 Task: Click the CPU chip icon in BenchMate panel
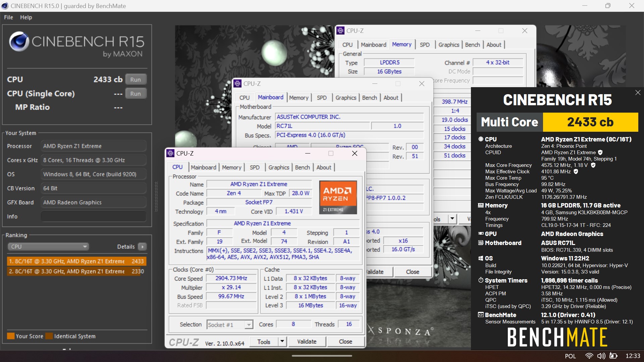click(481, 139)
